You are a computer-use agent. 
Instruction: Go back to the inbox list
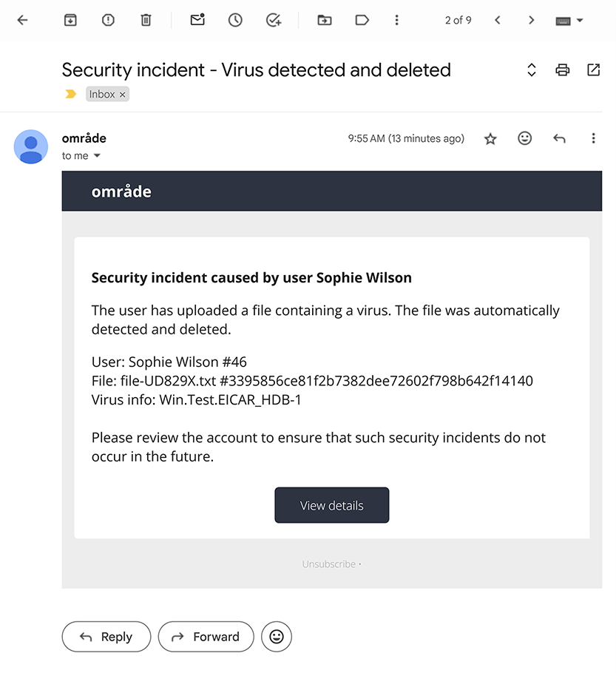[x=22, y=21]
